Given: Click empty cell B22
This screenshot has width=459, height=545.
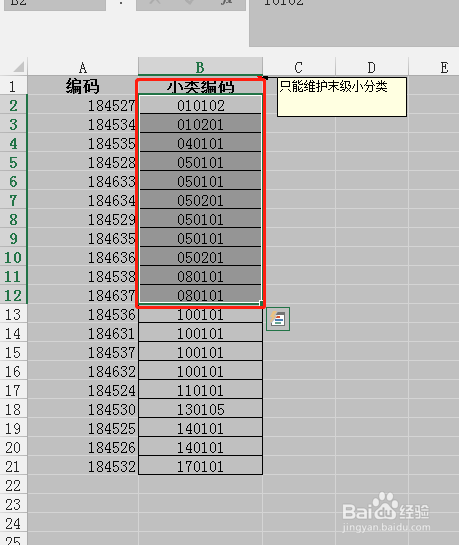Looking at the screenshot, I should tap(200, 485).
